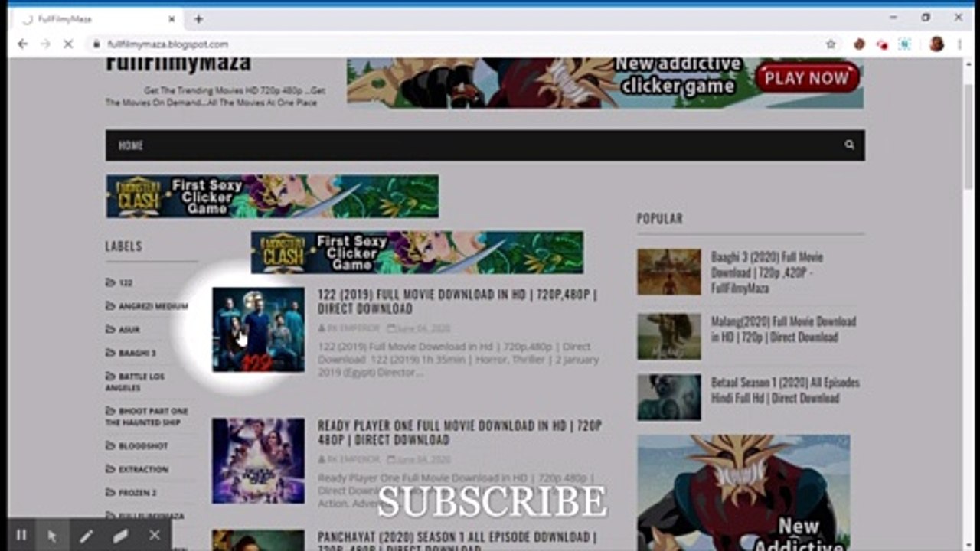Open the Panchayat (2020) Season 1 post title

457,542
